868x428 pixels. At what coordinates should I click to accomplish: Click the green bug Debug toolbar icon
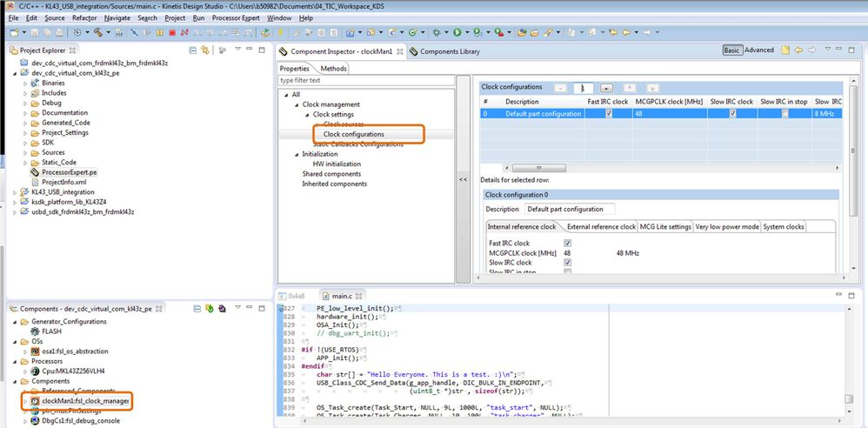pyautogui.click(x=437, y=33)
